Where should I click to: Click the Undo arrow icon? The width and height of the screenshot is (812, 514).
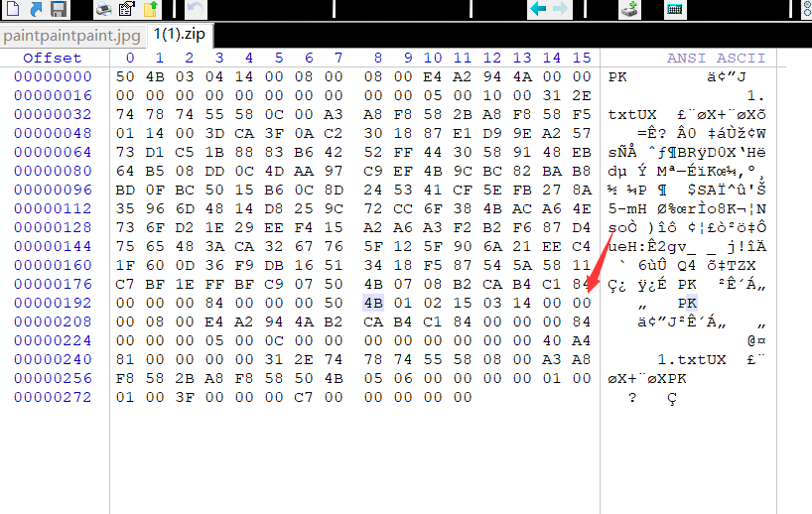tap(196, 8)
